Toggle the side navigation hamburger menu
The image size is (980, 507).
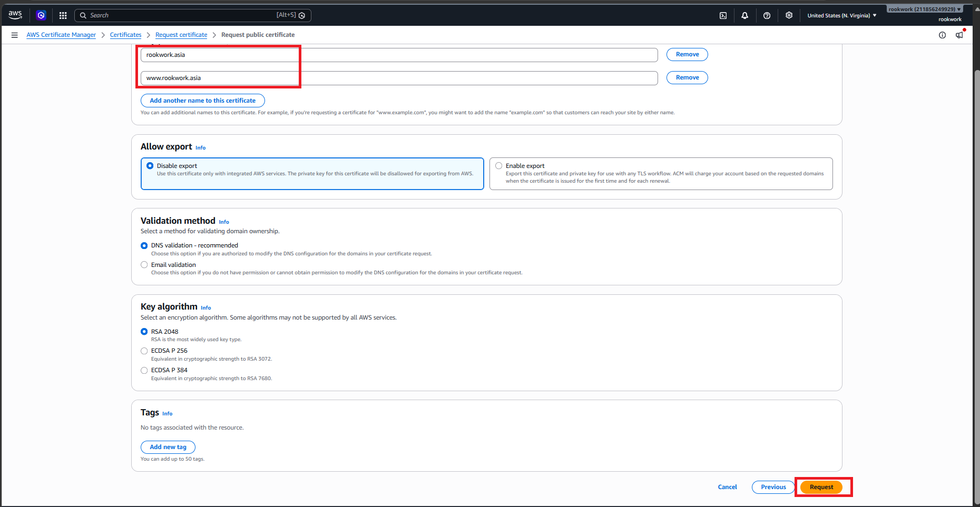(x=15, y=35)
